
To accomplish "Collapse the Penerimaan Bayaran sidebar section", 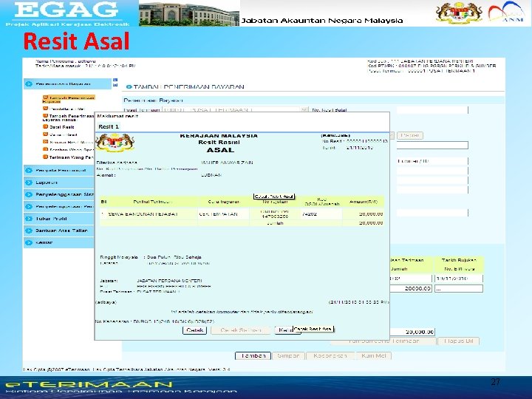I will pos(67,83).
